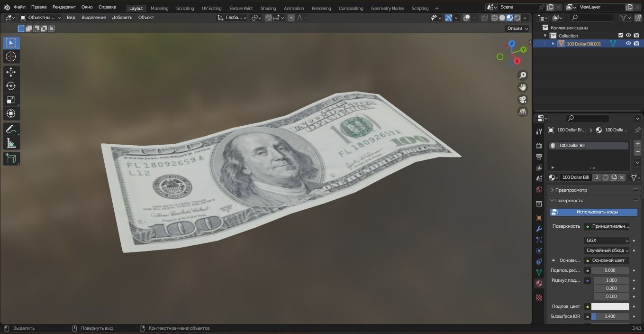
Task: Switch to the Shading workspace tab
Action: (268, 8)
